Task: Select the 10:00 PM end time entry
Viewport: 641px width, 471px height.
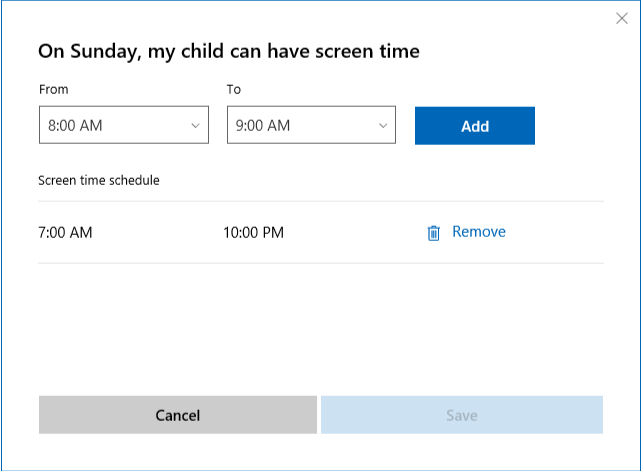Action: point(253,233)
